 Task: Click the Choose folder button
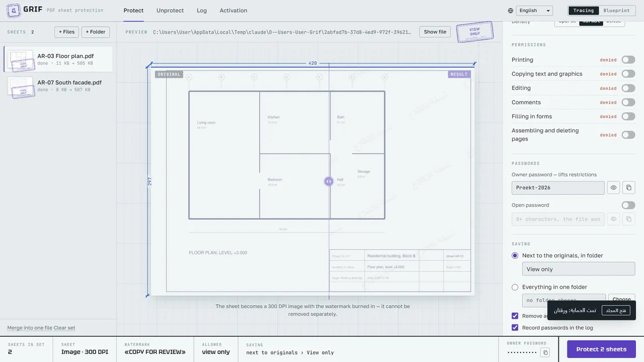(621, 299)
